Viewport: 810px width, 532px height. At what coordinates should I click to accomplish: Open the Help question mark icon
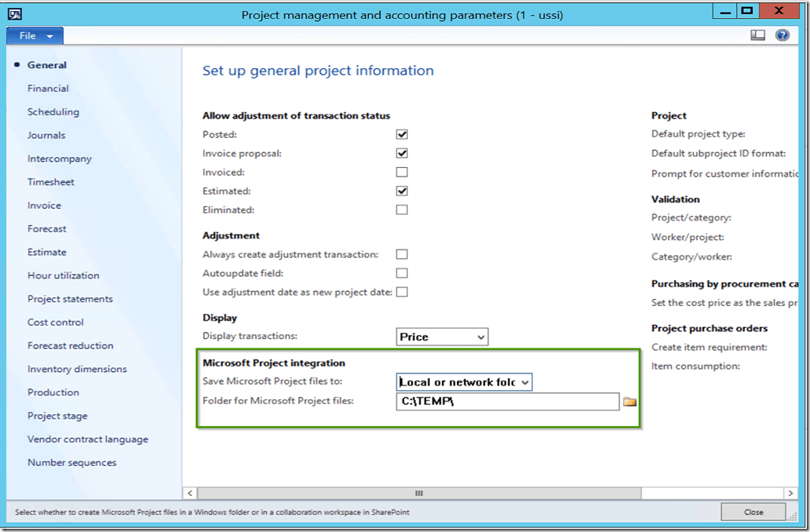(x=782, y=35)
